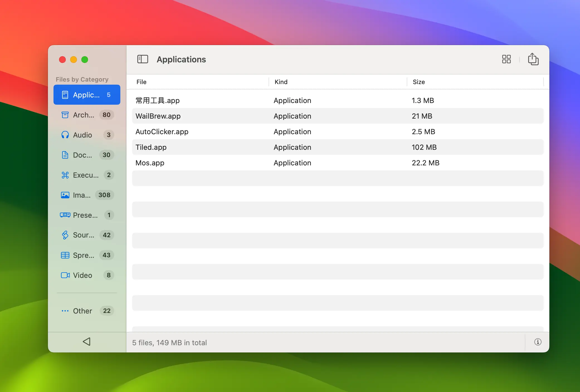The width and height of the screenshot is (580, 392).
Task: Sort by the Size column header
Action: 419,82
